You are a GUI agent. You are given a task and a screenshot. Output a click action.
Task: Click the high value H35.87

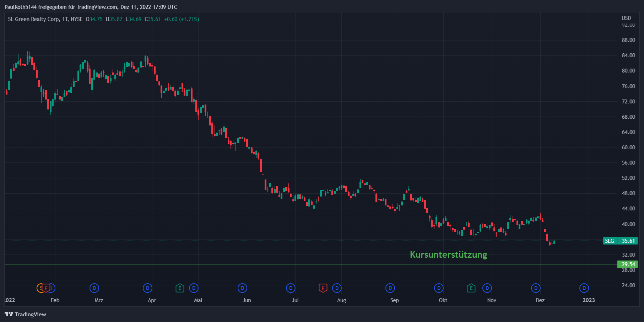(114, 19)
